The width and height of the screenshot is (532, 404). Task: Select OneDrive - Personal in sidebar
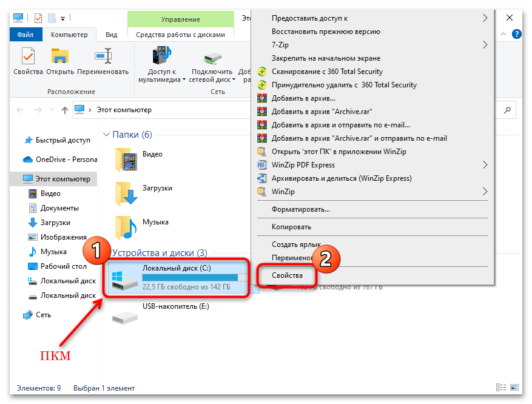(x=59, y=160)
